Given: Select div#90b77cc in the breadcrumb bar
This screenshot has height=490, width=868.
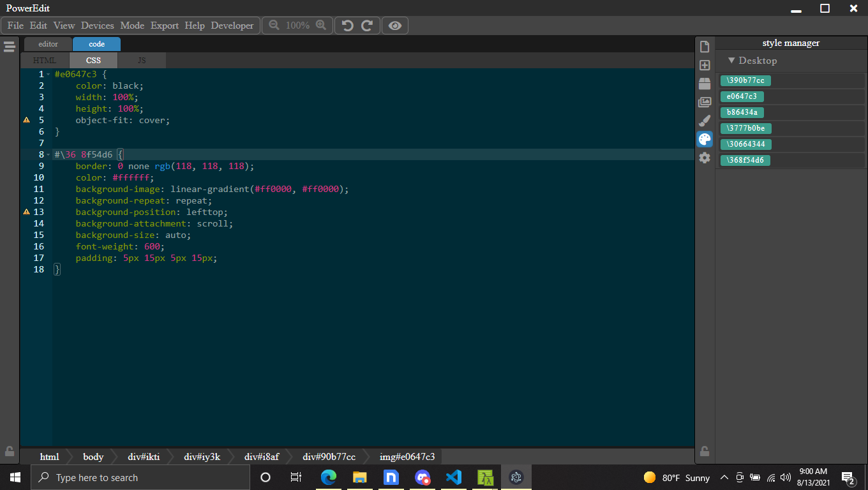Looking at the screenshot, I should (329, 456).
